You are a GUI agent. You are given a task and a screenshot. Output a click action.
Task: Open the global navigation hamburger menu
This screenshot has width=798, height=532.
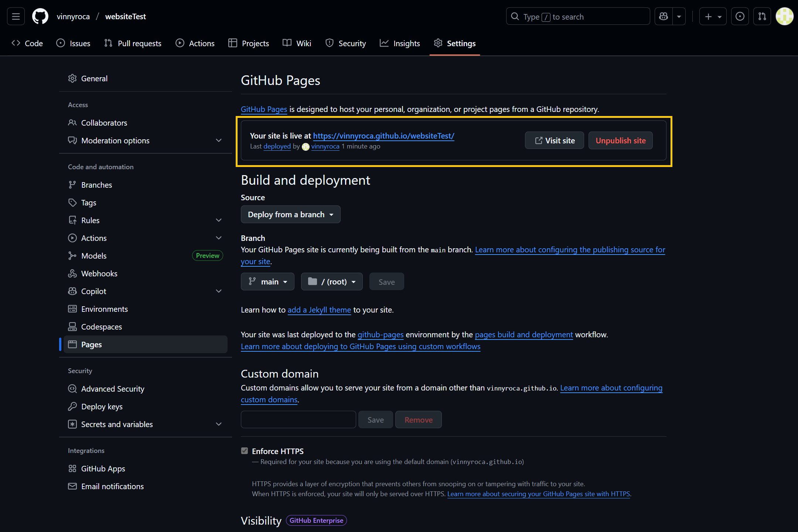16,16
